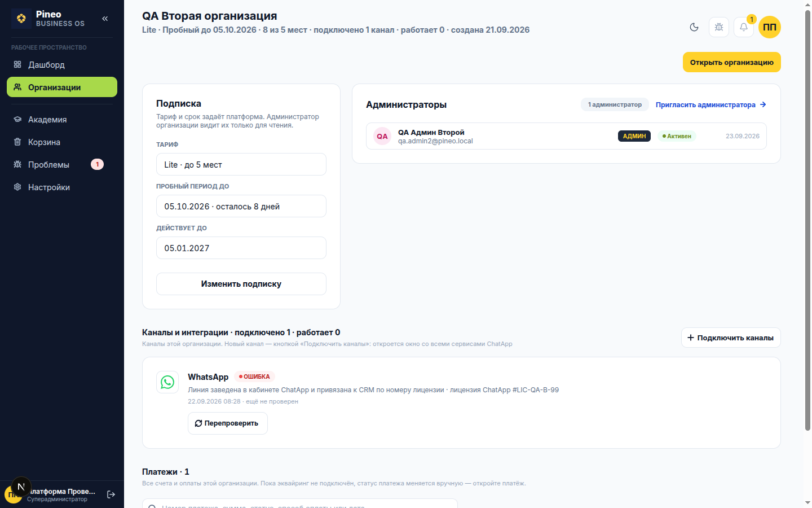Collapse the sidebar with the double chevron
Screen dimensions: 812x508
click(105, 19)
